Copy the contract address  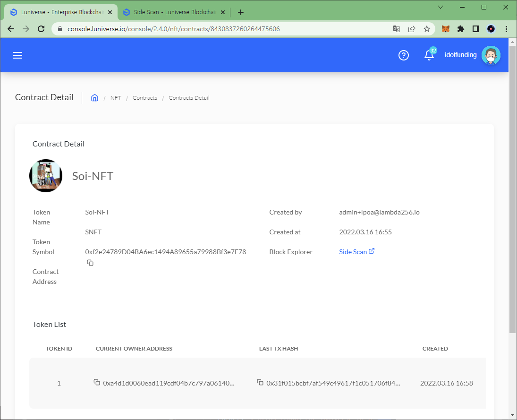[90, 263]
